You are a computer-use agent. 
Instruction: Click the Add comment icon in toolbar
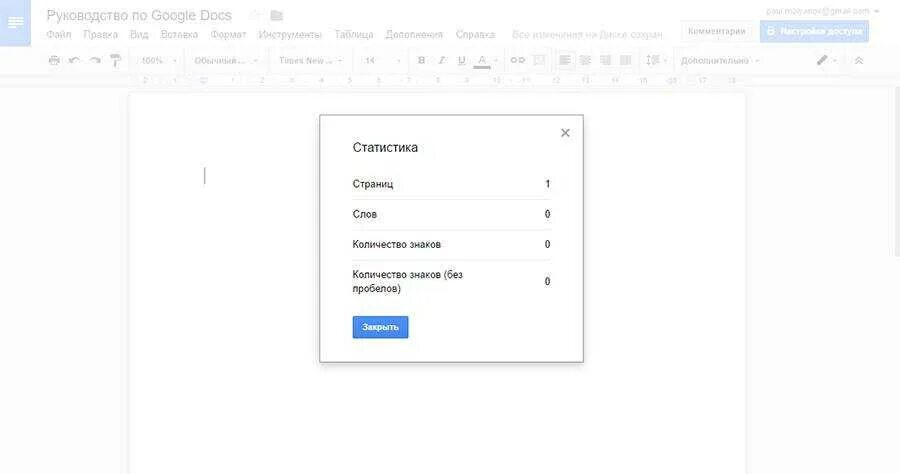pyautogui.click(x=539, y=60)
